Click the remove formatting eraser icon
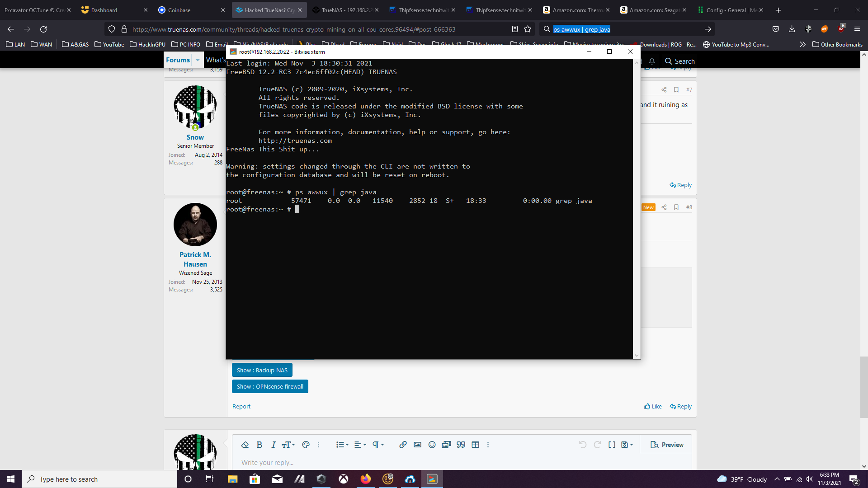Viewport: 868px width, 488px height. (245, 445)
